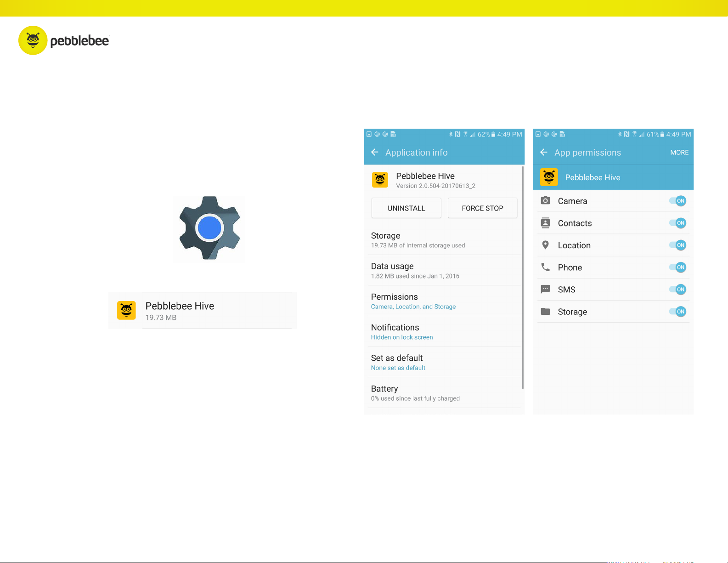This screenshot has width=728, height=563.
Task: Tap MORE in App permissions header
Action: pyautogui.click(x=679, y=153)
